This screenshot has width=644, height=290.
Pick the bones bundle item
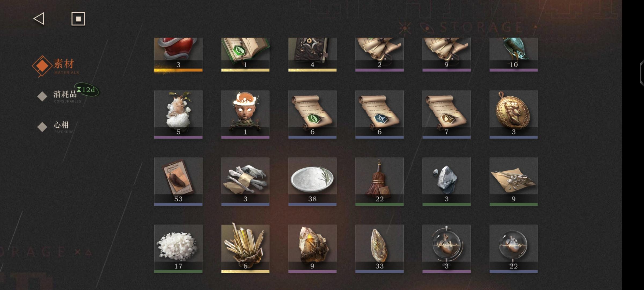tap(245, 182)
